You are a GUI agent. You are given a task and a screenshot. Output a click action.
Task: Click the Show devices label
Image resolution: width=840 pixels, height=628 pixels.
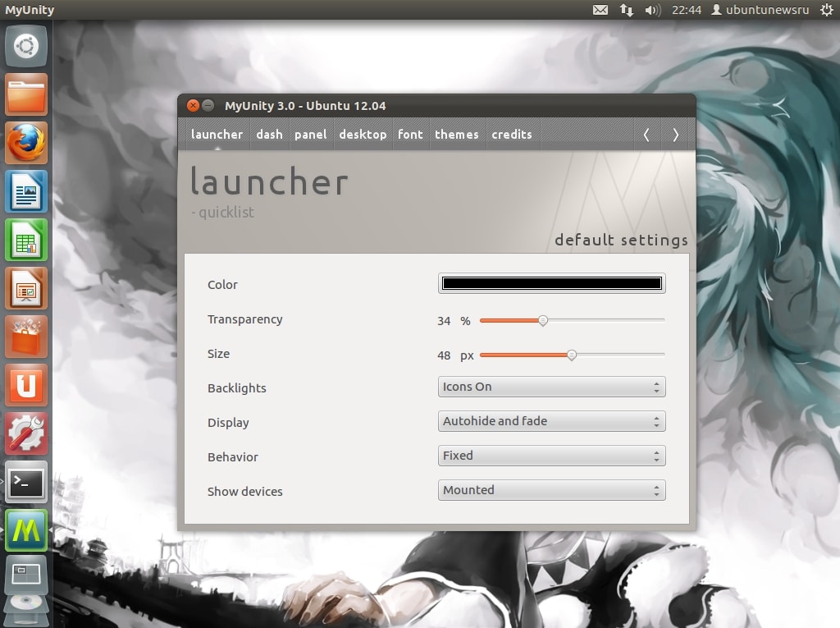tap(244, 492)
